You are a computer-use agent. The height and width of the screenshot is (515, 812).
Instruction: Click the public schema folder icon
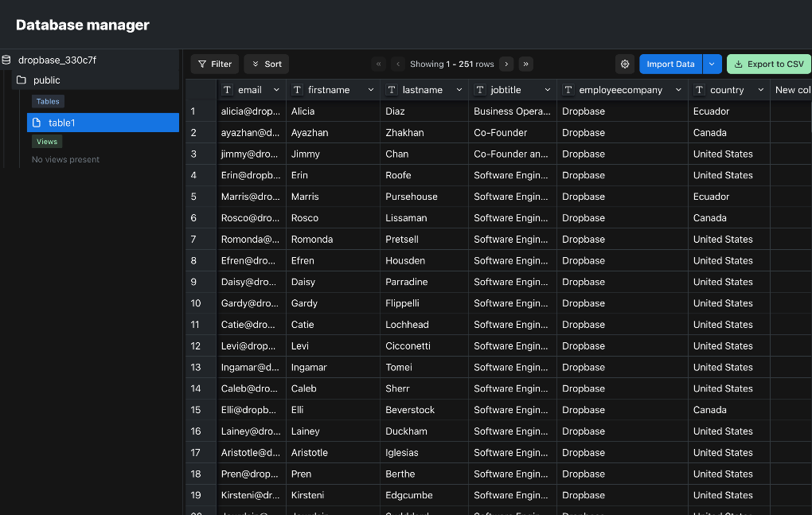21,80
